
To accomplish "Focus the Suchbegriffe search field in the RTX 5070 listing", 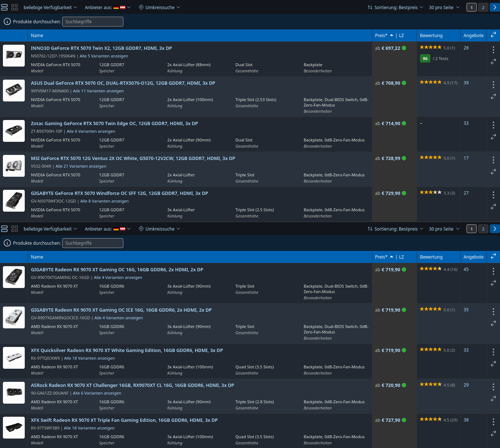I will tap(93, 22).
